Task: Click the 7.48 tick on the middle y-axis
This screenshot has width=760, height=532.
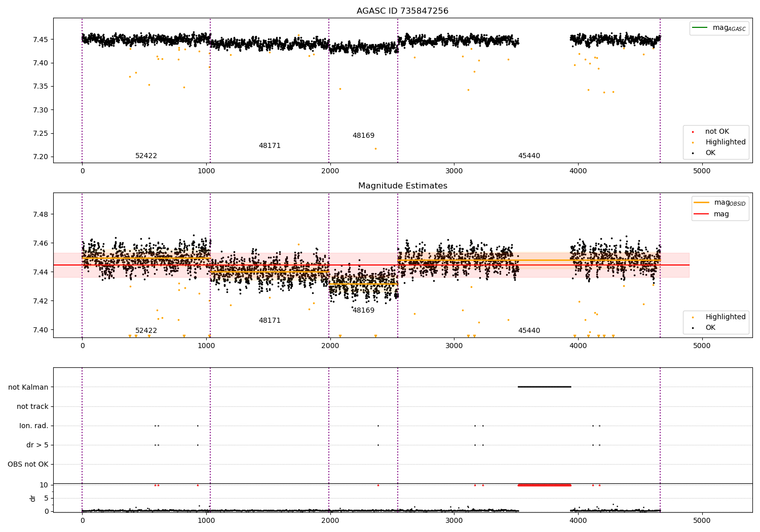Action: [40, 214]
